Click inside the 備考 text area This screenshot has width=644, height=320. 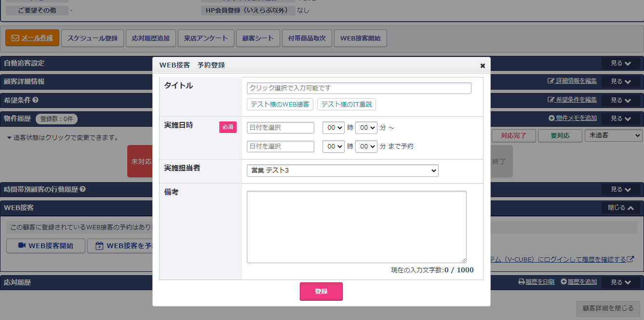pos(356,227)
